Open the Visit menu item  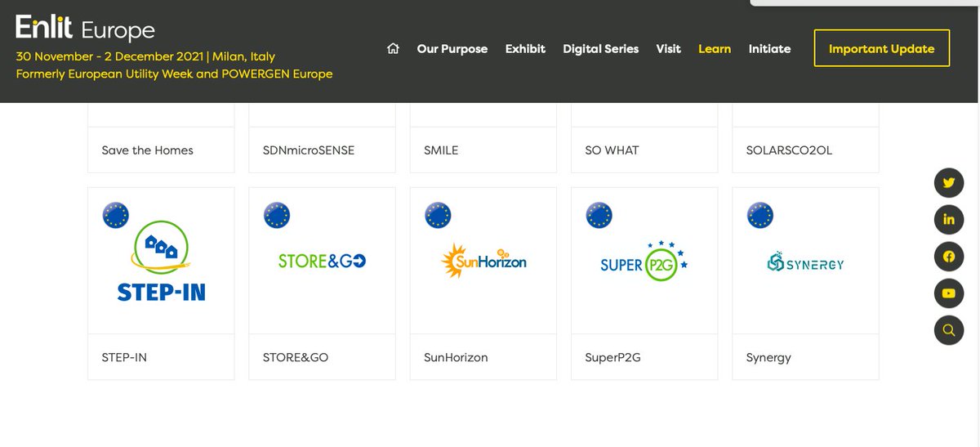coord(668,49)
